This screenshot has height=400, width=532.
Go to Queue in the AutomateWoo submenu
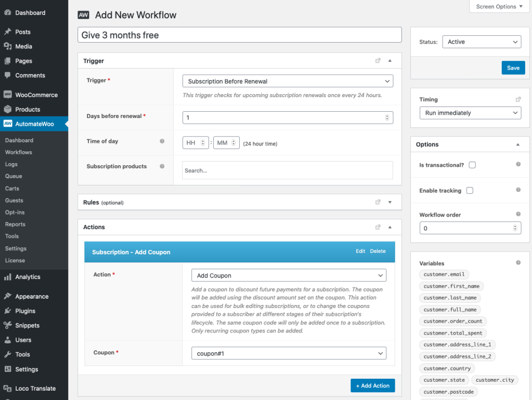click(x=14, y=176)
